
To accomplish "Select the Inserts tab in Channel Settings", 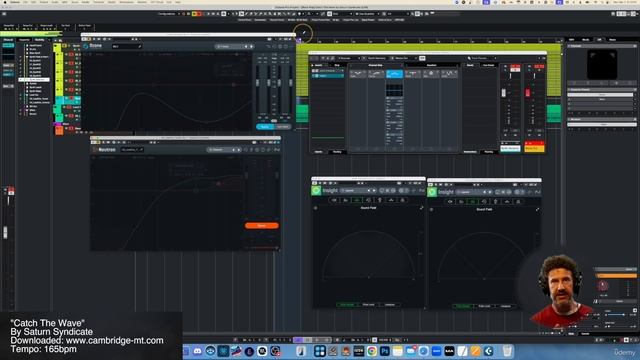I will click(x=318, y=65).
